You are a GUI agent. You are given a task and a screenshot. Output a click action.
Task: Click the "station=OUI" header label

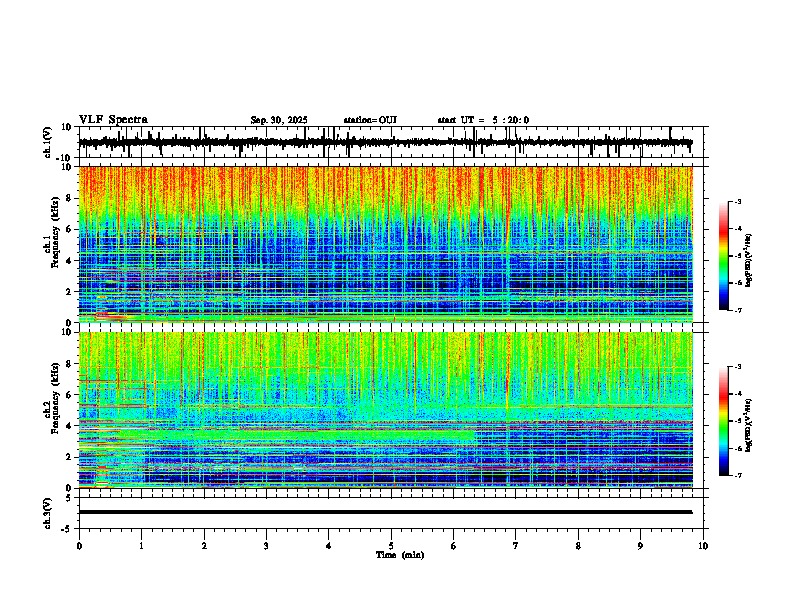point(370,120)
